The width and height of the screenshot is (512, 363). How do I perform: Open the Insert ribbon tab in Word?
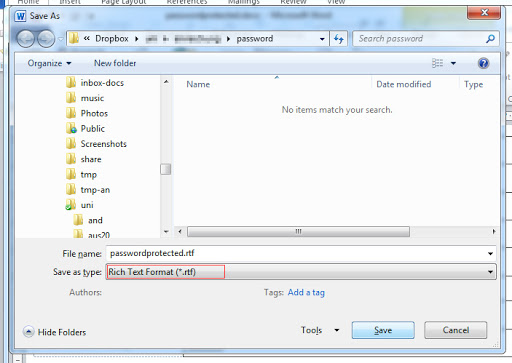pos(70,2)
